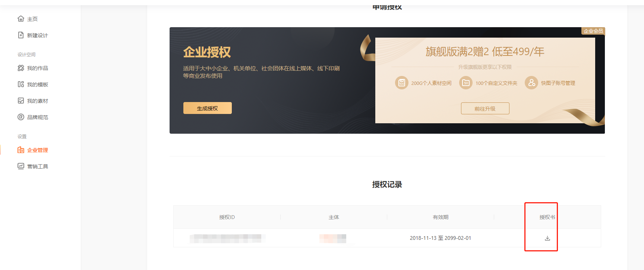Click the validity date 2018-11-13 至 2099-02-01
644x270 pixels.
coord(441,238)
